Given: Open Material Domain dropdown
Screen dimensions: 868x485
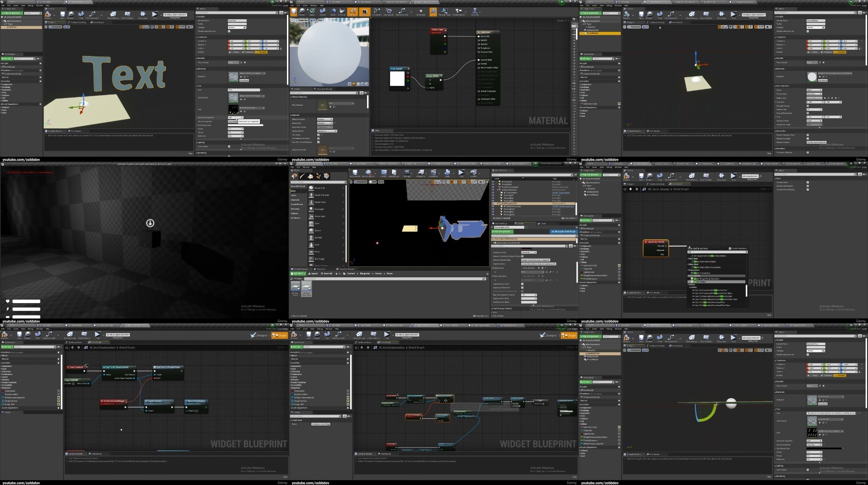Looking at the screenshot, I should (x=325, y=119).
